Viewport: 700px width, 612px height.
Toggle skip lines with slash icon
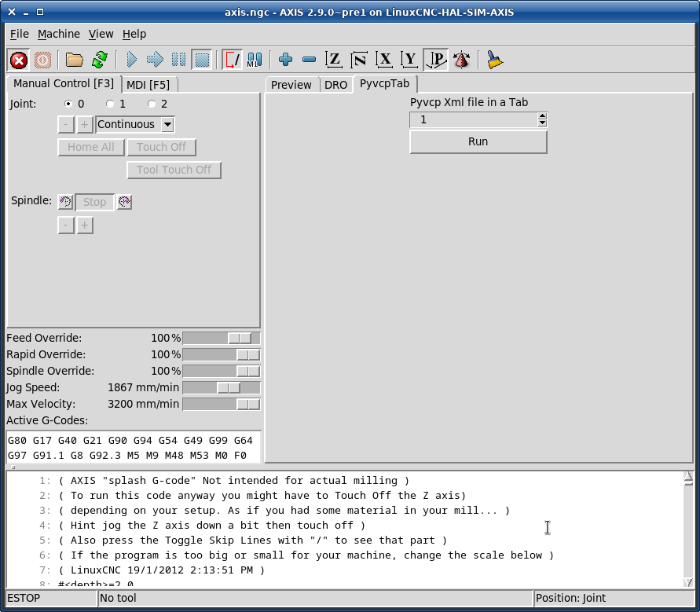[232, 60]
